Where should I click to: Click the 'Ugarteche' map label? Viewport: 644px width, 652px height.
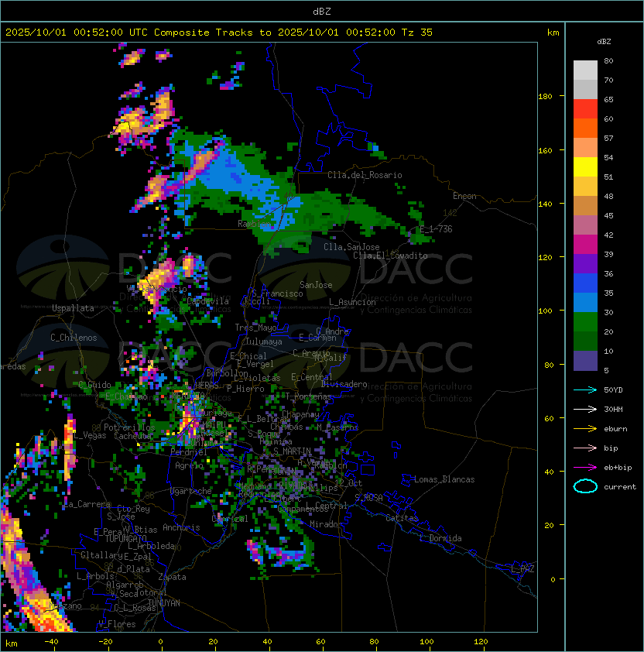191,492
